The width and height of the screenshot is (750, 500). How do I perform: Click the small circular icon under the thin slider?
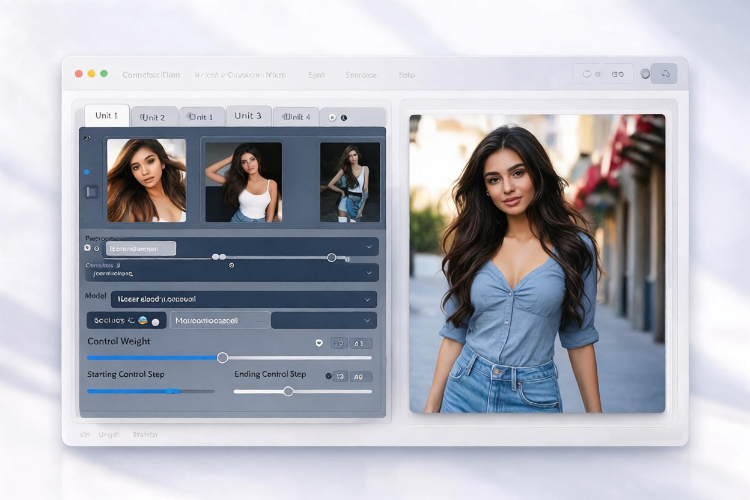232,265
